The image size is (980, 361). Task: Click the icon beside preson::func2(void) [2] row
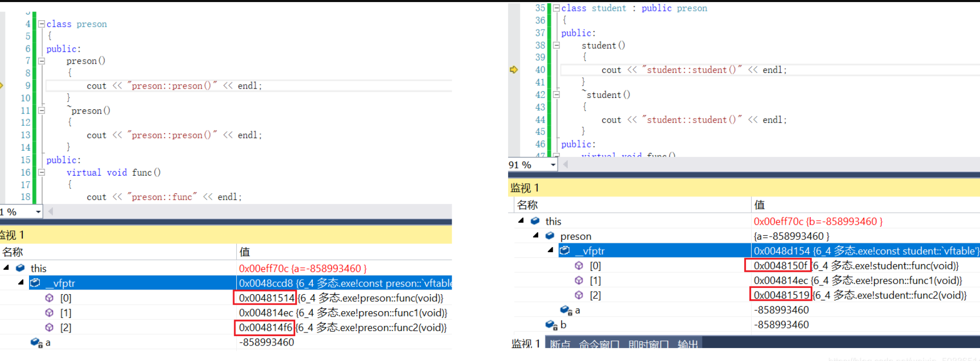tap(49, 327)
